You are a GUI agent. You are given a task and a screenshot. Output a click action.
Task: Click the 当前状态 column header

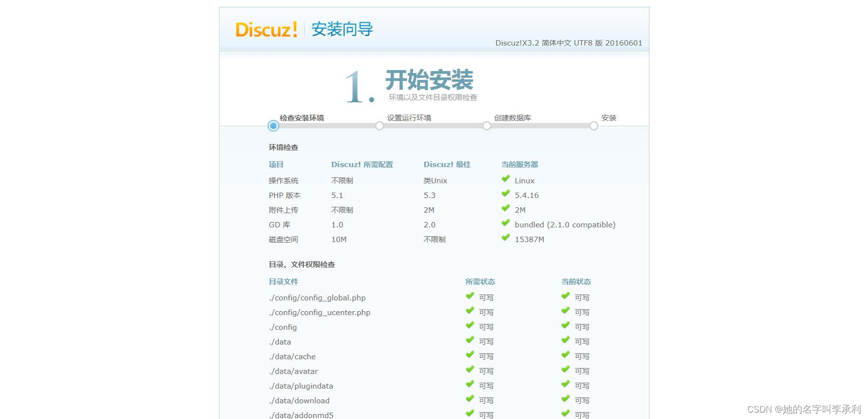pyautogui.click(x=576, y=281)
